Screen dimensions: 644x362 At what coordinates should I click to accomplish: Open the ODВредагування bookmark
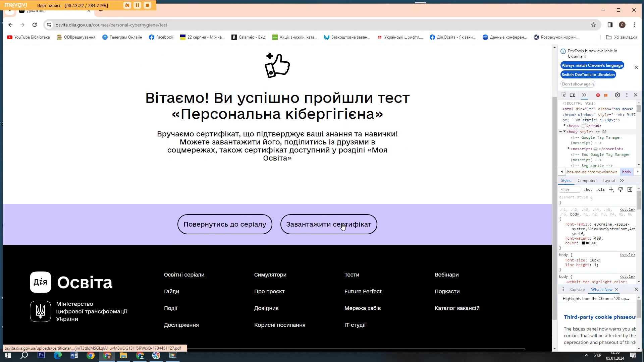tap(76, 37)
